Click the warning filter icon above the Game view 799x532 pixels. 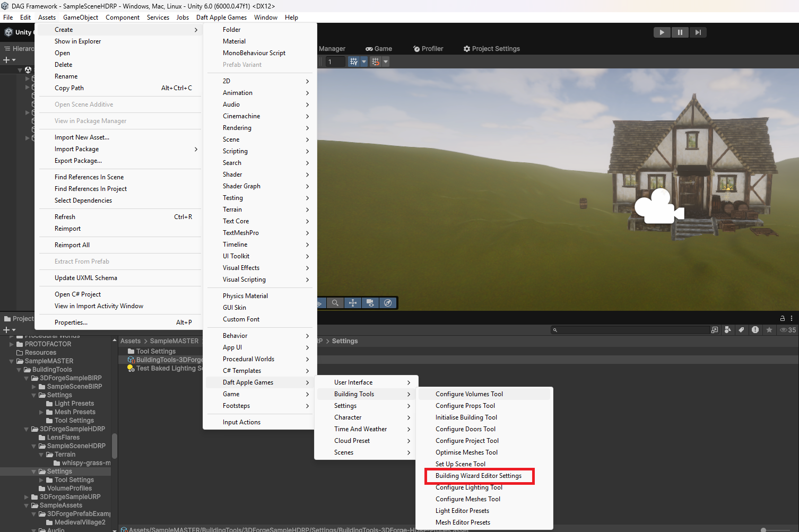pyautogui.click(x=755, y=330)
